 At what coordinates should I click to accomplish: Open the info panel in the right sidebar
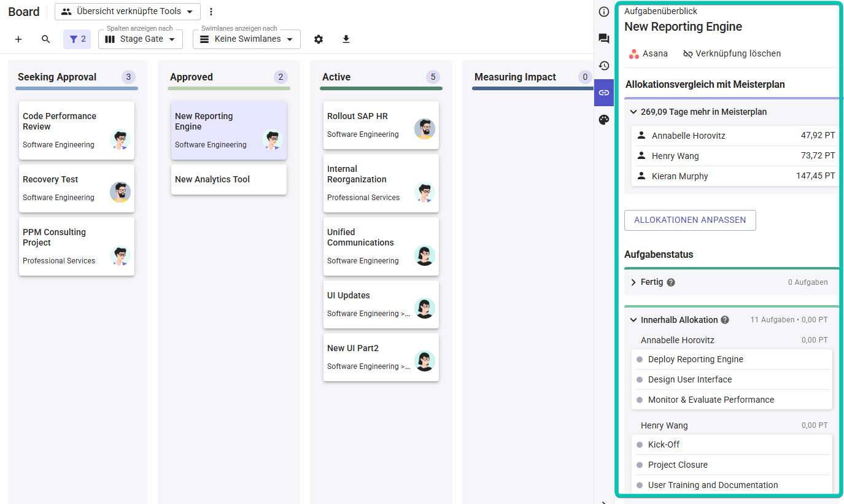point(603,11)
